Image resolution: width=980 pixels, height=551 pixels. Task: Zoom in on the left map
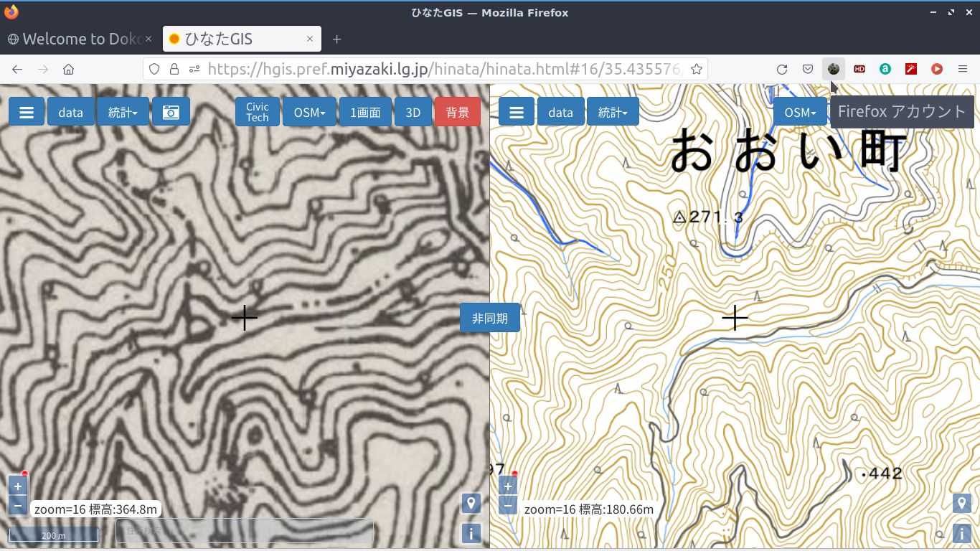tap(17, 486)
